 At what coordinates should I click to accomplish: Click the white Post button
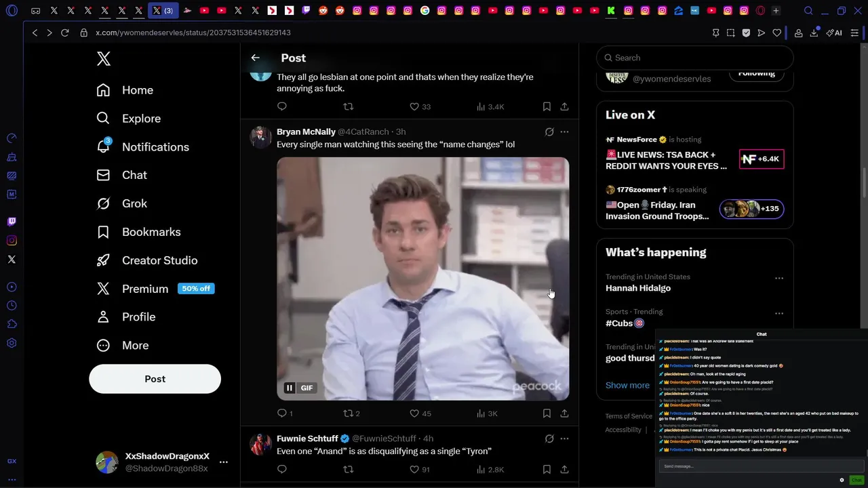155,379
